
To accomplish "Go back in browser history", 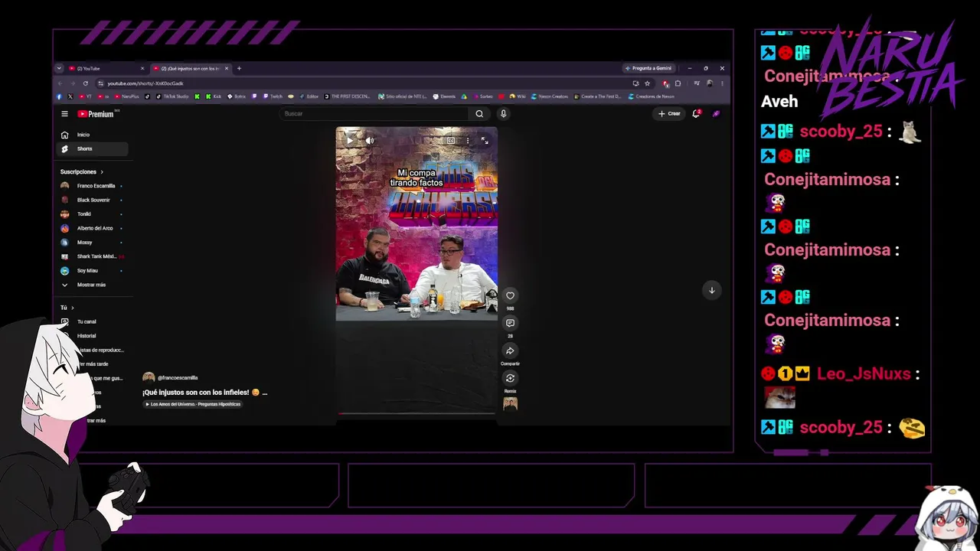I will click(60, 83).
